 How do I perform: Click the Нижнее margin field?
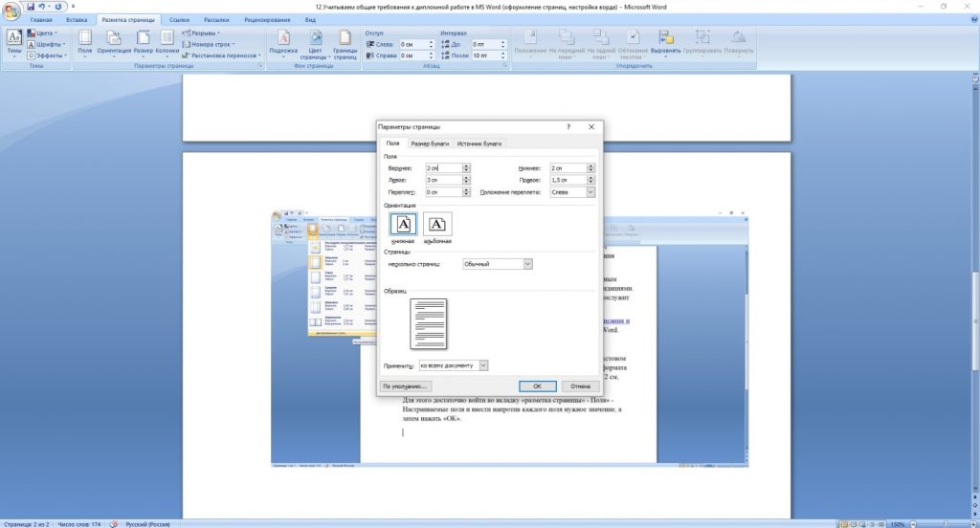pos(568,168)
